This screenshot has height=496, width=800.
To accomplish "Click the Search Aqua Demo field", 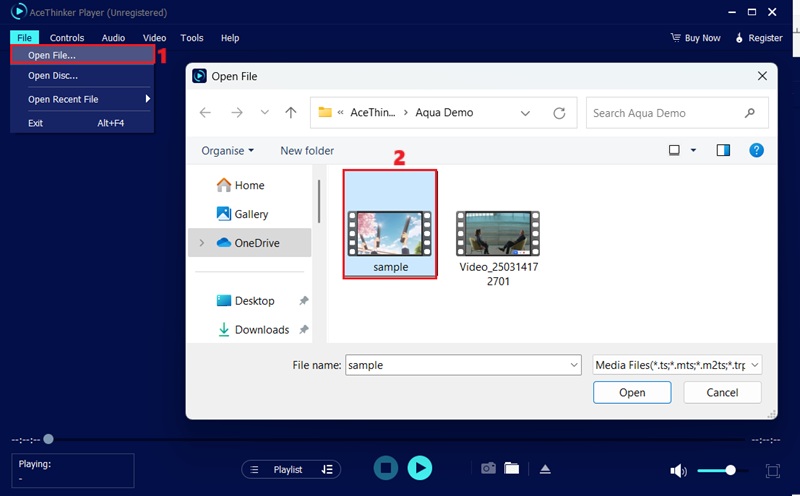I will click(677, 113).
